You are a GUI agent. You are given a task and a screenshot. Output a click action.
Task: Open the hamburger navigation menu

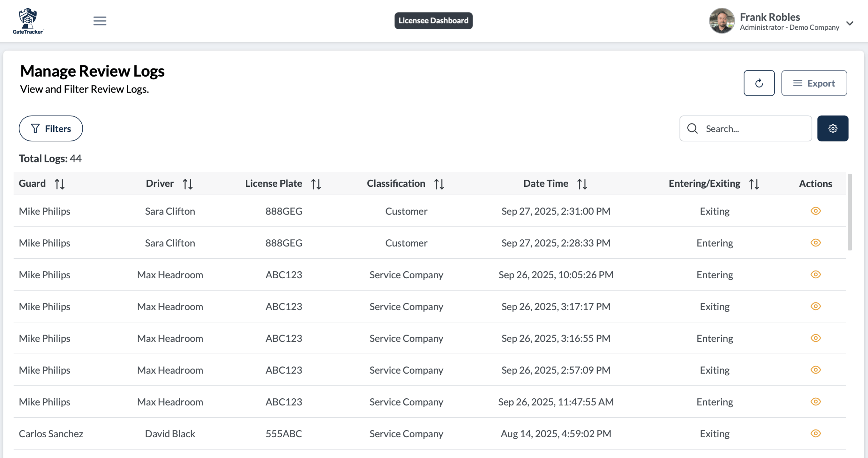[x=100, y=21]
